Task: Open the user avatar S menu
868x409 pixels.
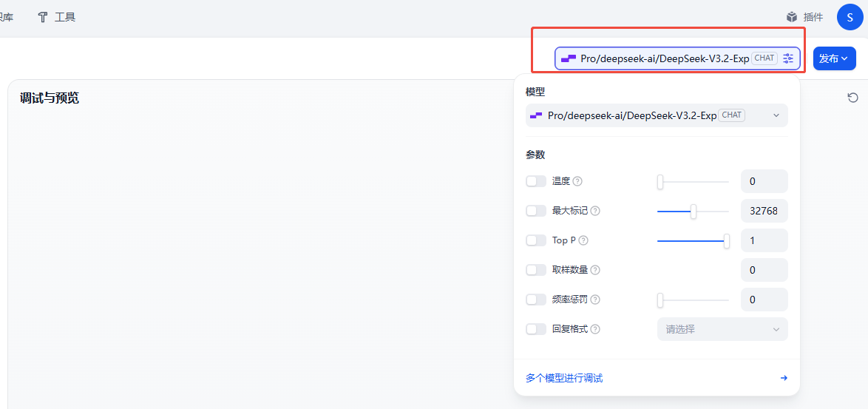Action: click(850, 17)
